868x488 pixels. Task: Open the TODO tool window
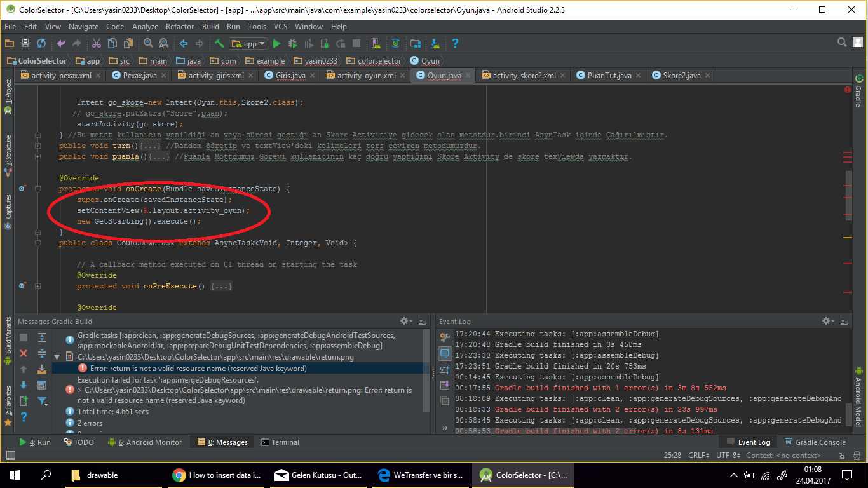click(x=78, y=442)
